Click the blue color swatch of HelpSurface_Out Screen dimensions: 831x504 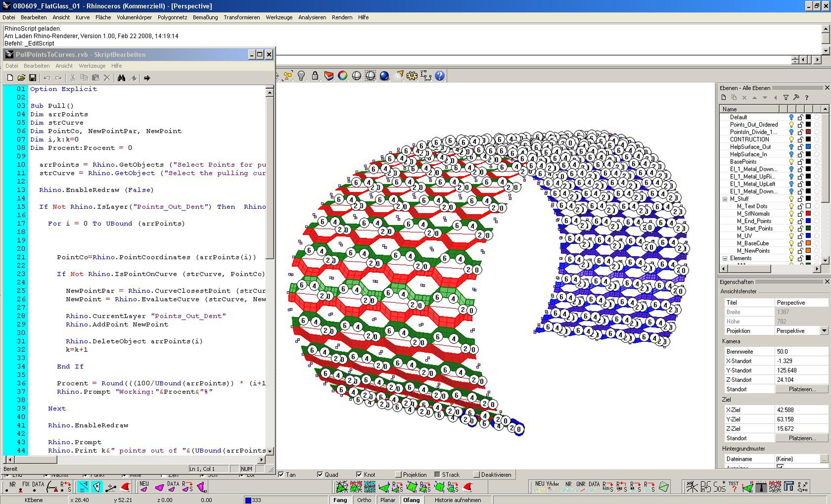[808, 147]
